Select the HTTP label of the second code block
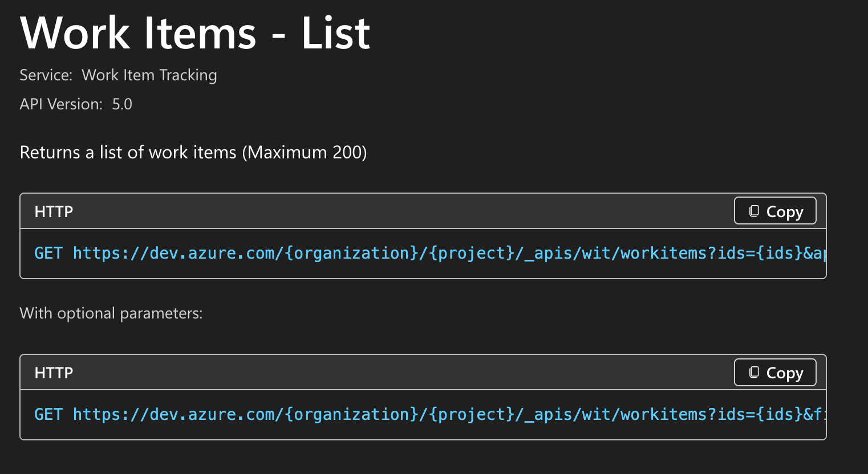The height and width of the screenshot is (474, 868). [x=54, y=373]
